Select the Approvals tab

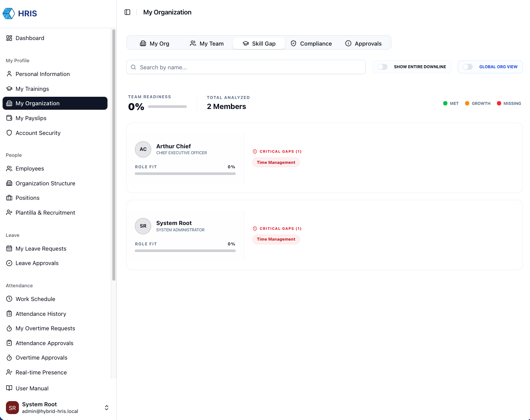(x=363, y=43)
